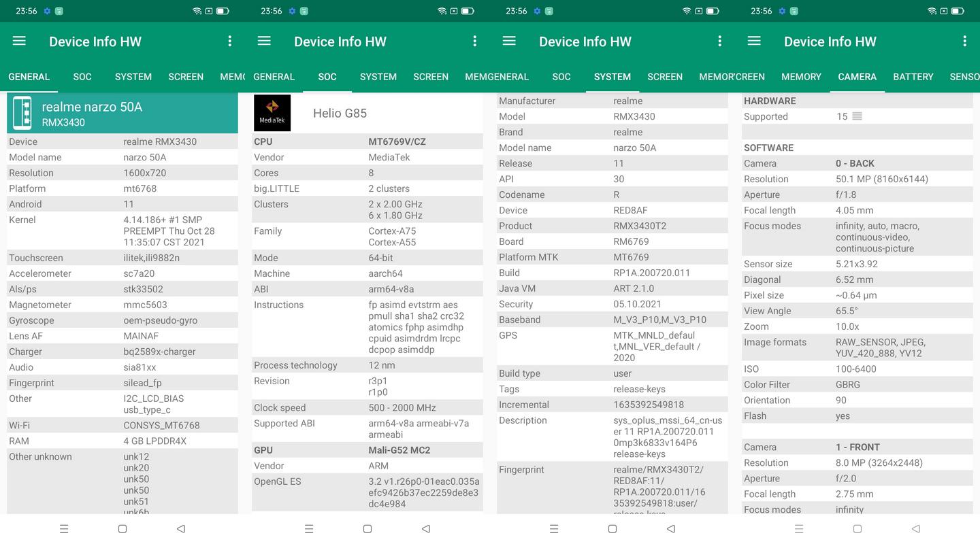Tap Android back arrow under the SOC screen
Image resolution: width=980 pixels, height=544 pixels.
coord(426,528)
